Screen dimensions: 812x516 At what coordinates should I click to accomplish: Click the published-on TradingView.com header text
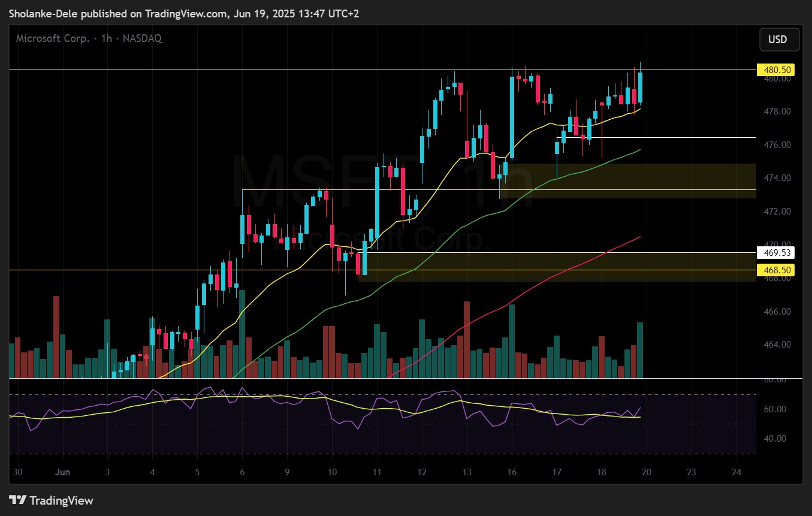tap(185, 13)
